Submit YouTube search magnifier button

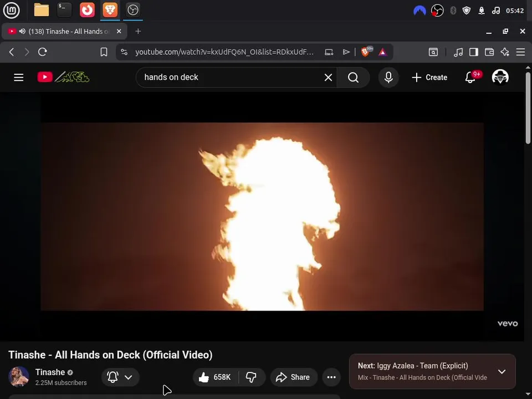(353, 78)
